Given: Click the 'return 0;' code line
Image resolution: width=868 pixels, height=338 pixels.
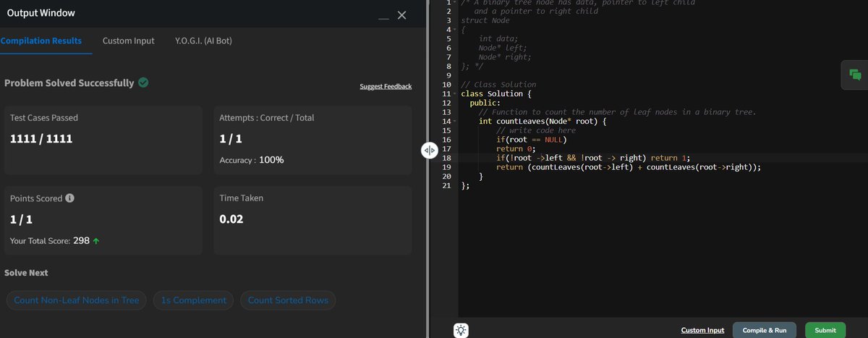Looking at the screenshot, I should [514, 149].
